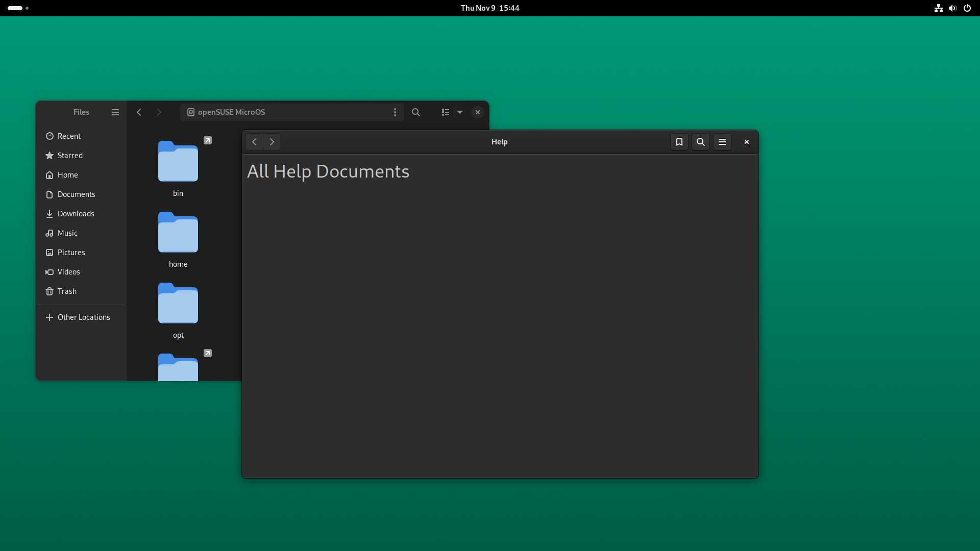Open Files sidebar hamburger menu
980x551 pixels.
click(115, 112)
